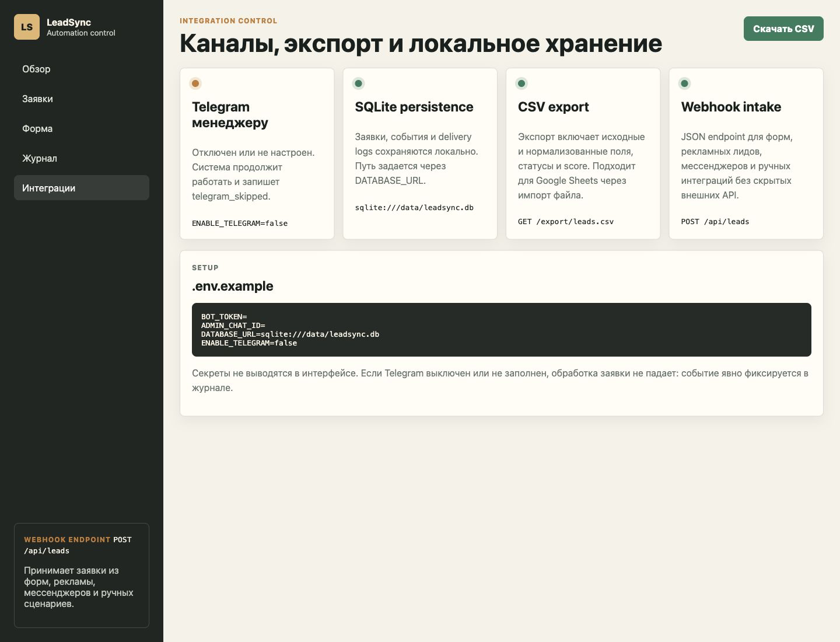Click Webhook description JSON endpoint для форм
The width and height of the screenshot is (840, 642).
point(737,166)
